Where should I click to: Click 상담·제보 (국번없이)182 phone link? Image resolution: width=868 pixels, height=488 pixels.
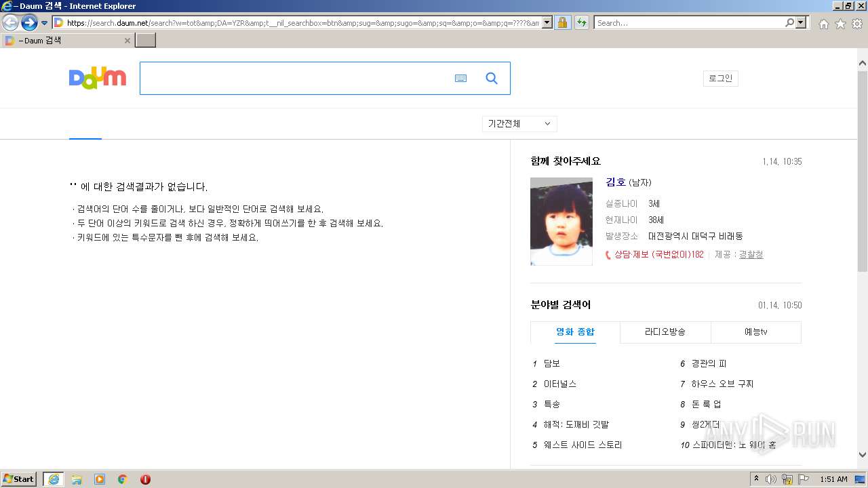(654, 255)
